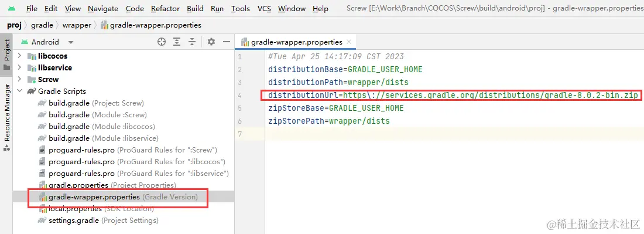Viewport: 644px width, 234px height.
Task: Click the Android Studio logo icon
Action: pyautogui.click(x=12, y=8)
